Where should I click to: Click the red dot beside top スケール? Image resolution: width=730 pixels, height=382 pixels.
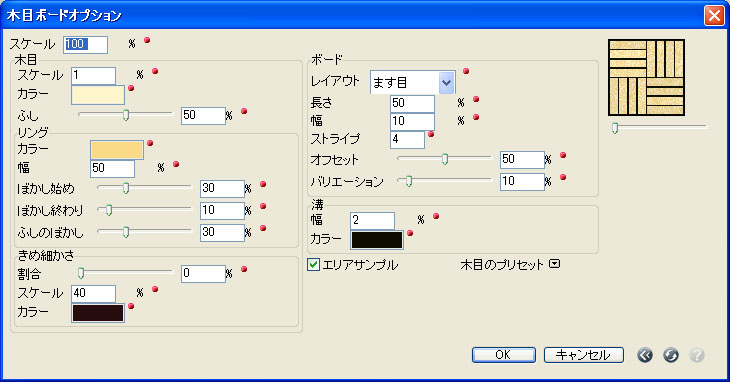click(147, 40)
